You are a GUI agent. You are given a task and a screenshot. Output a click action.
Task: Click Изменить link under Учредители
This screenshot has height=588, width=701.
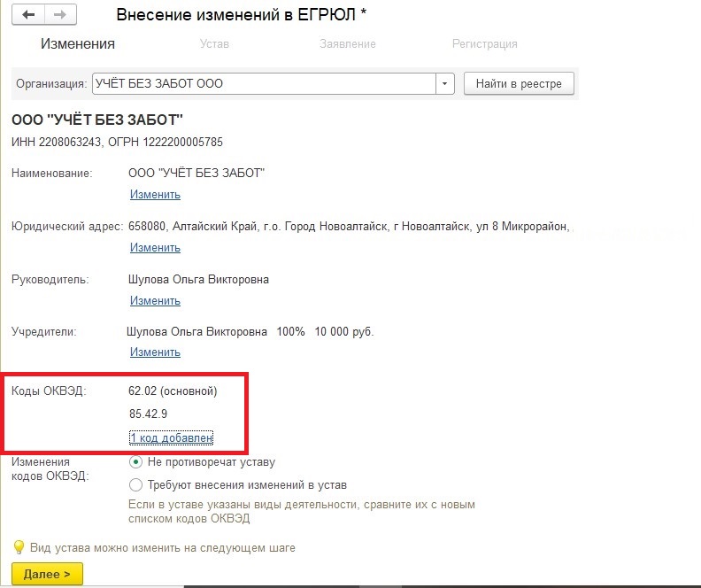[x=155, y=352]
